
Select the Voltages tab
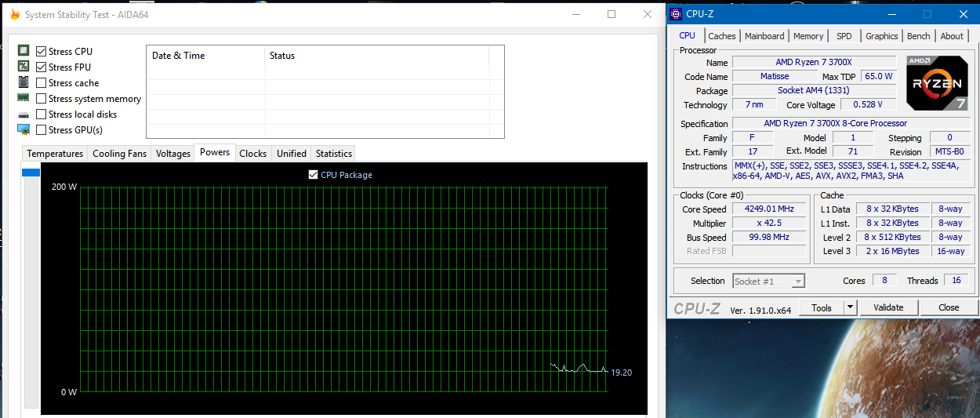[173, 153]
